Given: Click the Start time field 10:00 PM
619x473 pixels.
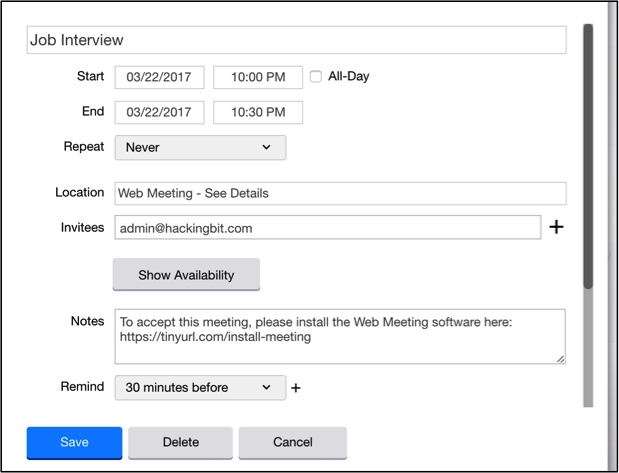Looking at the screenshot, I should (258, 77).
